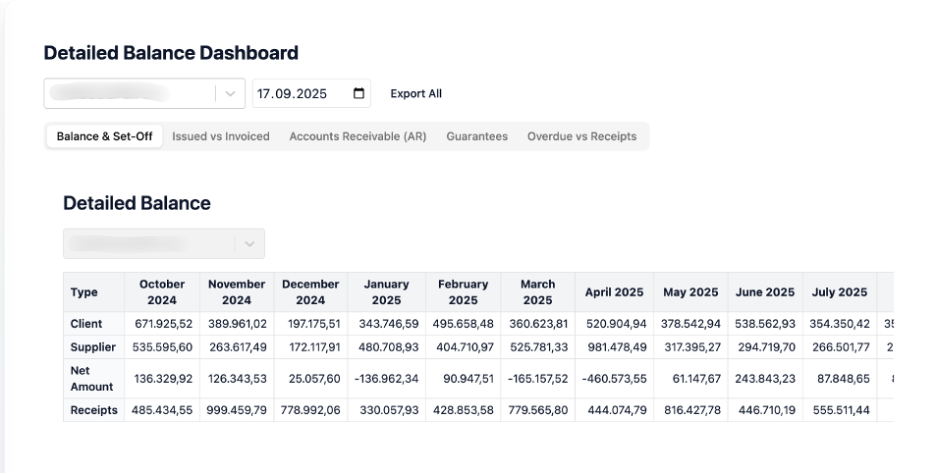936x474 pixels.
Task: Click the April 2025 column header
Action: click(616, 292)
